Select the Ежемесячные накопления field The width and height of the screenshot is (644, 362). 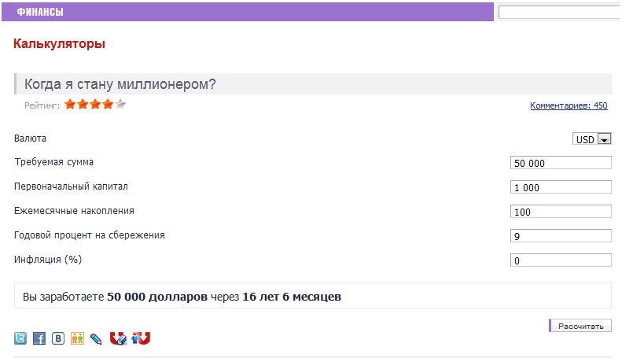tap(561, 212)
